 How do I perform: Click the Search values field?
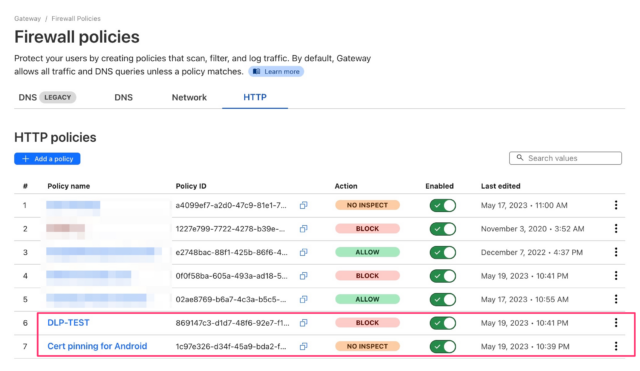pyautogui.click(x=565, y=158)
